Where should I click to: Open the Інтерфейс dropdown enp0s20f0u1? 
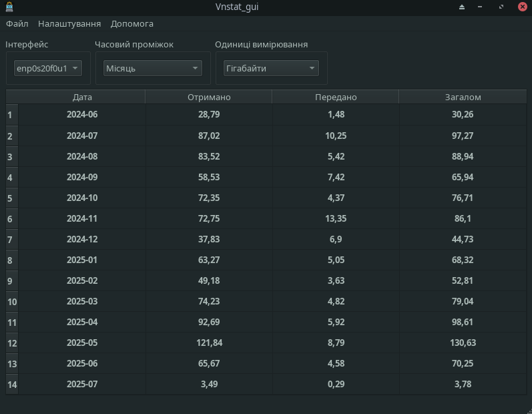click(47, 68)
